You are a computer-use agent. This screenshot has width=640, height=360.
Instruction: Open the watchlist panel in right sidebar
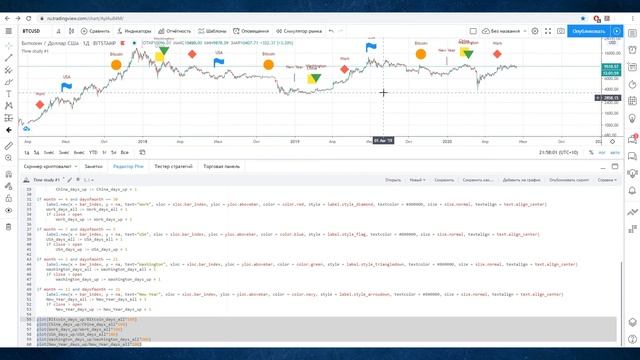(633, 33)
